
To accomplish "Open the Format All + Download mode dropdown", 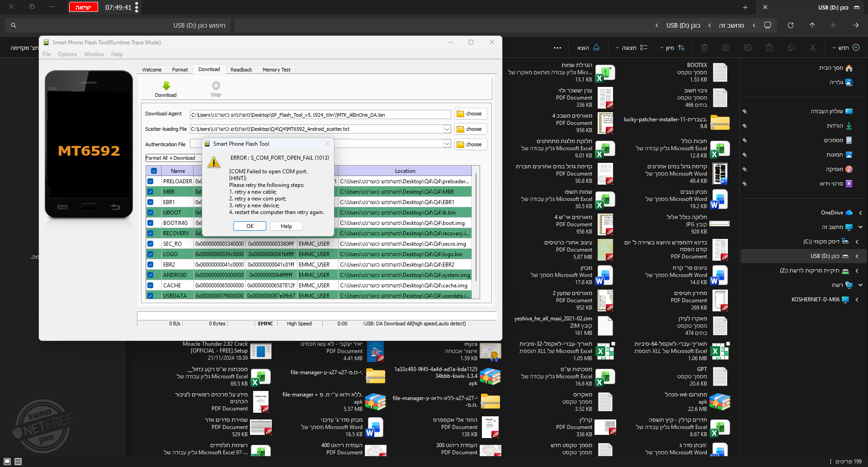I will click(172, 158).
